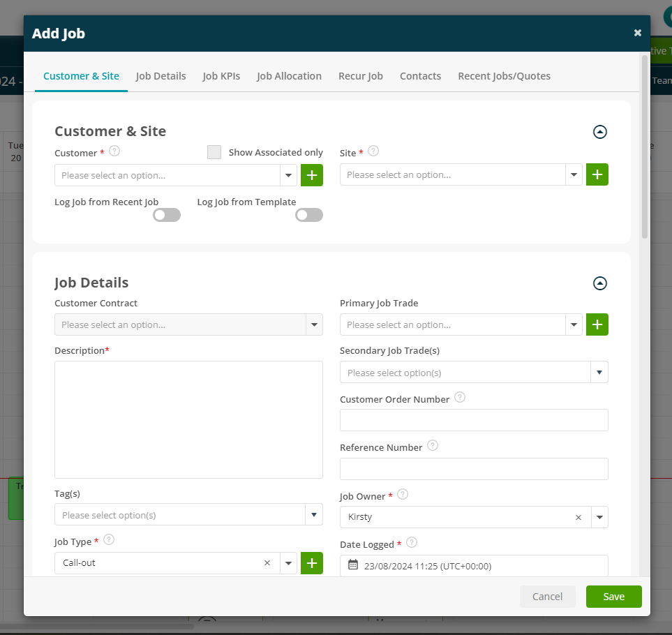
Task: Focus the Reference Number field
Action: pos(474,469)
